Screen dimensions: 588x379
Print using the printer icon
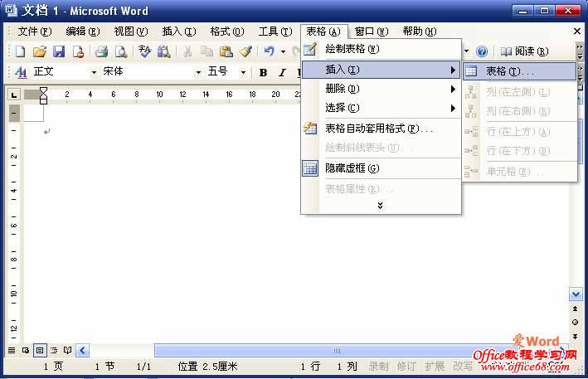click(x=101, y=51)
